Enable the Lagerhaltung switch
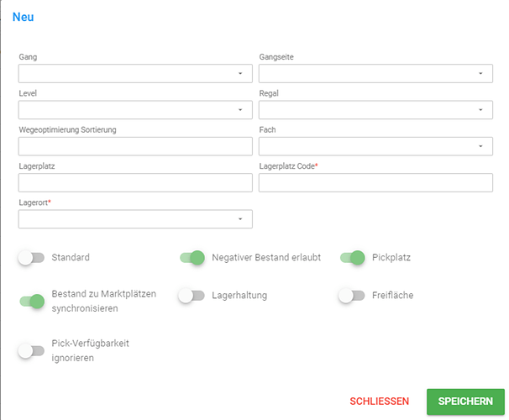This screenshot has height=420, width=509. (x=192, y=296)
